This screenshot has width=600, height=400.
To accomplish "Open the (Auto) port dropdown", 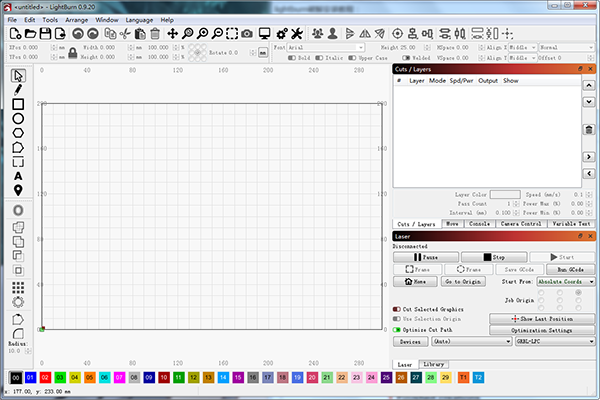I will pos(472,341).
